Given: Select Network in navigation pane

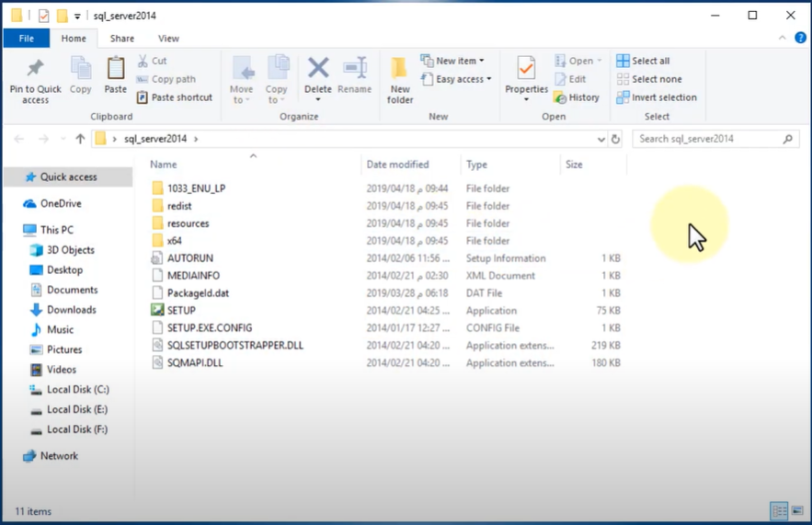Looking at the screenshot, I should (x=59, y=456).
